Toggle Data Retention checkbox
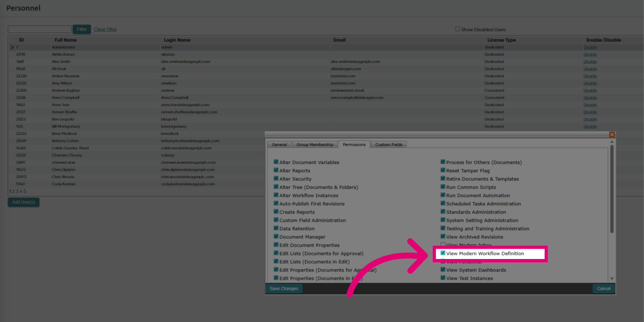Viewport: 644px width, 322px height. tap(276, 228)
